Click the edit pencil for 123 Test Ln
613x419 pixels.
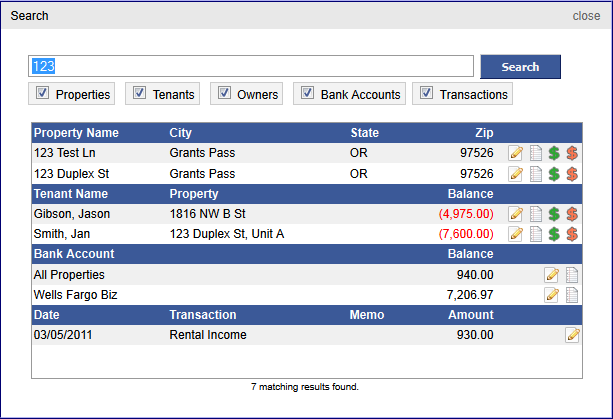click(516, 153)
